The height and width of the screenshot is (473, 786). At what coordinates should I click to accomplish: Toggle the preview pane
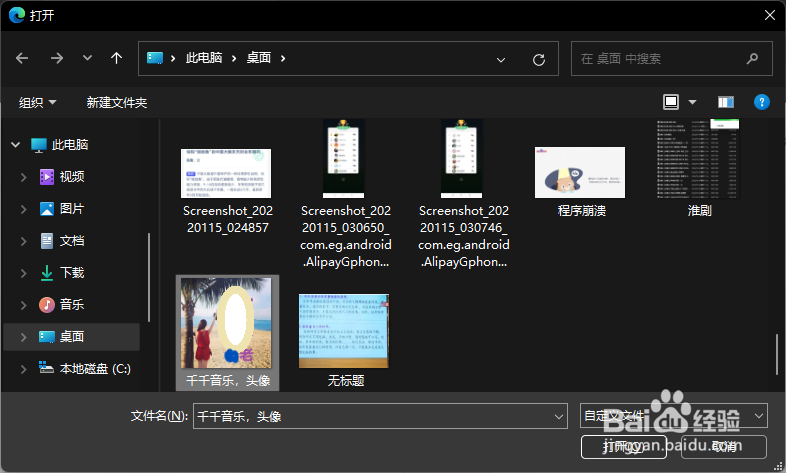point(726,102)
